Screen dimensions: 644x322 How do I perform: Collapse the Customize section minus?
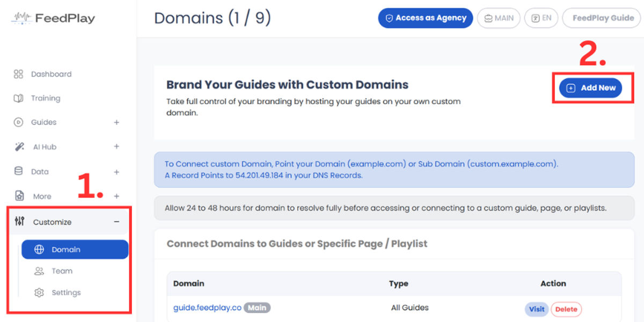point(116,222)
